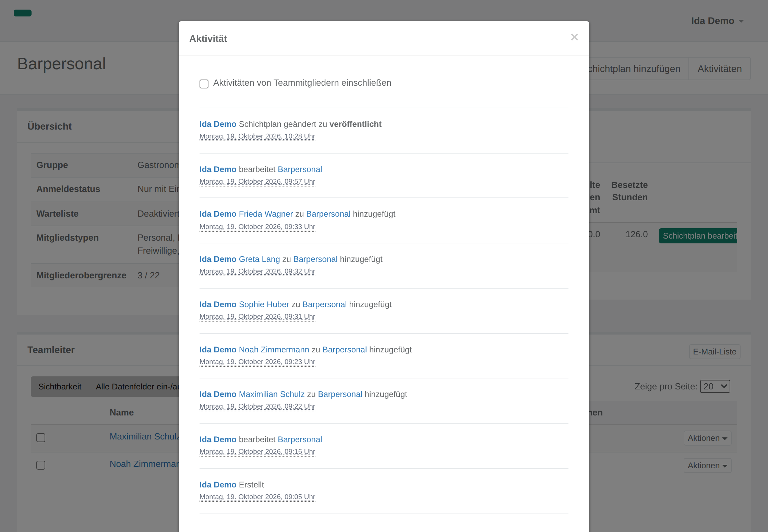The image size is (768, 532).
Task: Open the E-Mail-Liste button
Action: (x=715, y=352)
